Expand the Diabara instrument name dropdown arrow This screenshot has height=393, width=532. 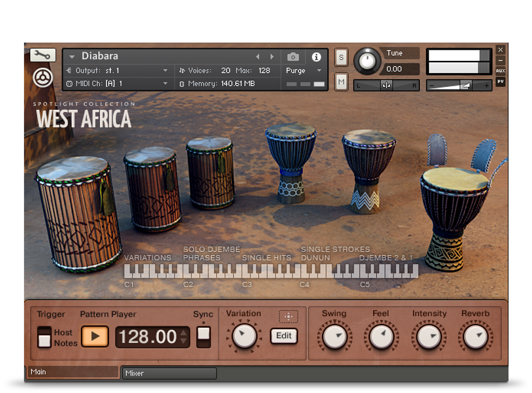coord(71,56)
